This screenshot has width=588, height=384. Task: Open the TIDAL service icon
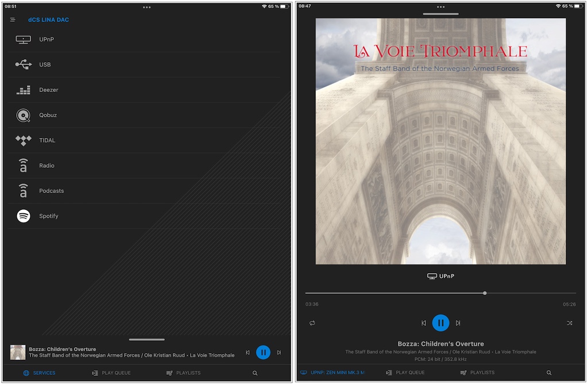(x=23, y=140)
